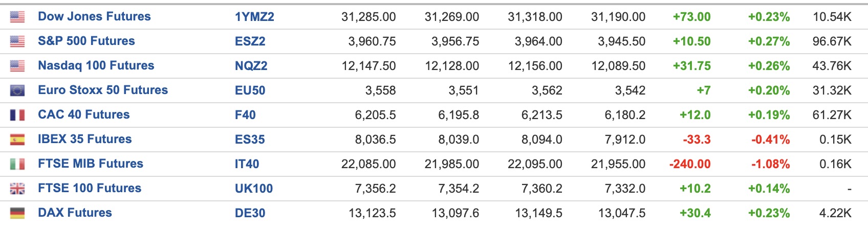868x230 pixels.
Task: Click the Spanish flag beside IBEX 35 Futures
Action: tap(17, 140)
